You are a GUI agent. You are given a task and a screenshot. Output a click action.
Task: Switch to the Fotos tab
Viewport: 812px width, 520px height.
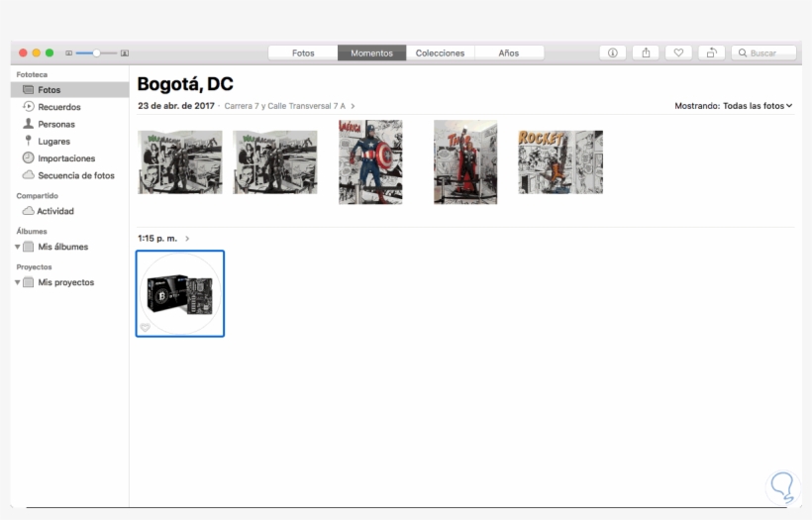303,52
